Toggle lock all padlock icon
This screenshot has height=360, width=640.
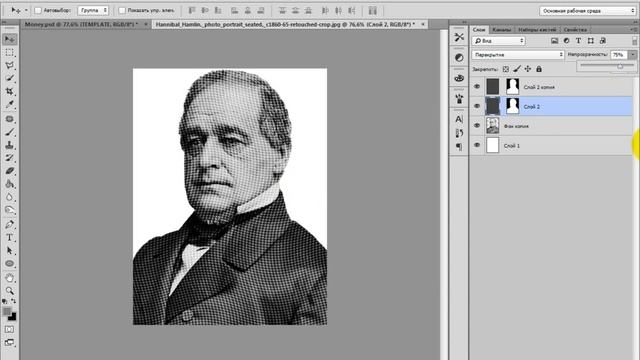point(539,69)
